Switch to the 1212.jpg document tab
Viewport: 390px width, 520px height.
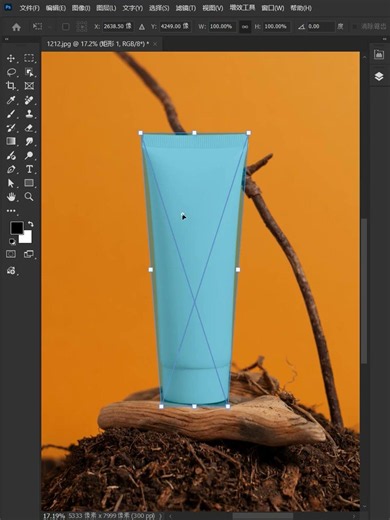click(x=98, y=44)
